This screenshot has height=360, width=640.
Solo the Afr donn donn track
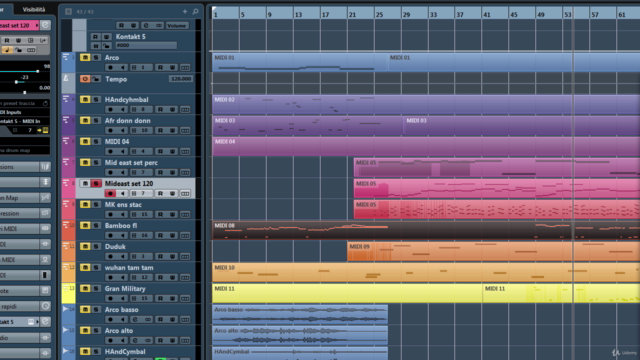point(96,120)
